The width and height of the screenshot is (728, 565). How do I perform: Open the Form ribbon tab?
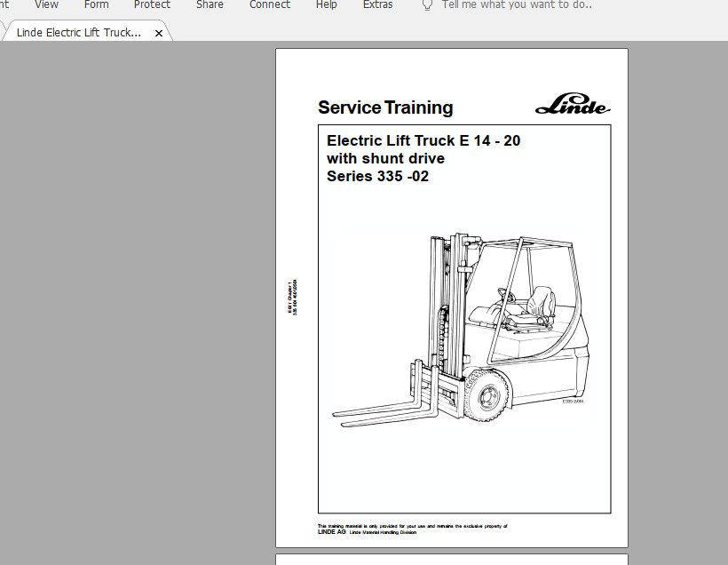coord(96,4)
